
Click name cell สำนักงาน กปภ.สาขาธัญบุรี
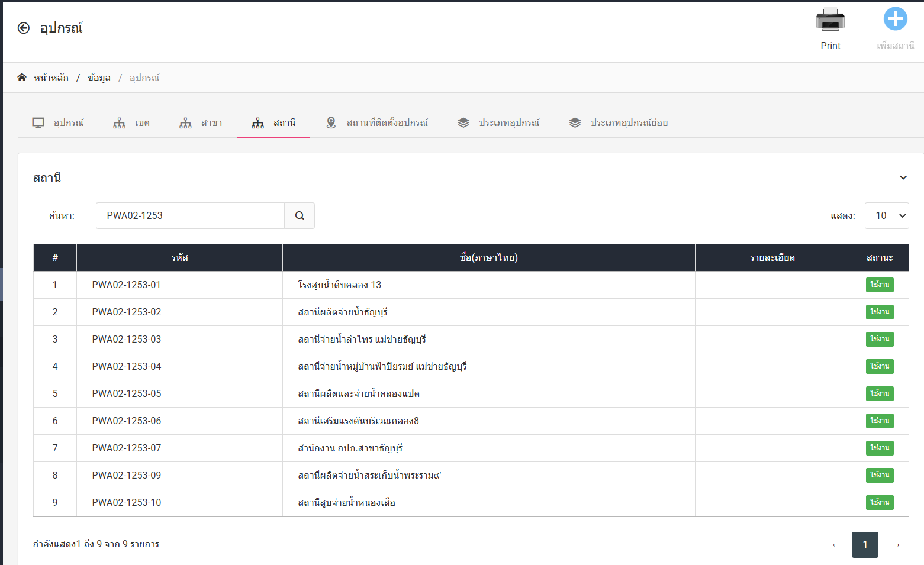pos(489,448)
